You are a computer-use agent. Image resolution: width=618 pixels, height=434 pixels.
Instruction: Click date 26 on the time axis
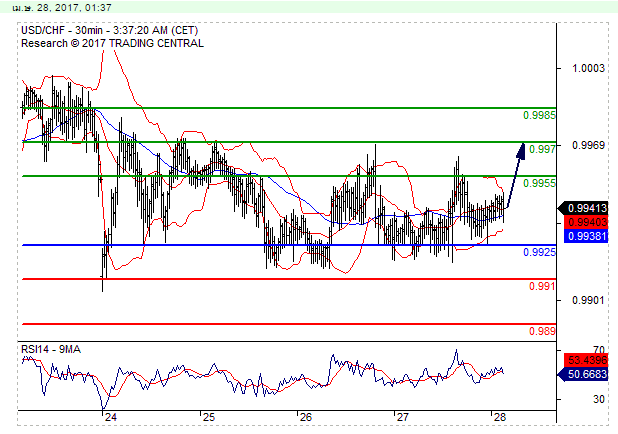[x=305, y=417]
